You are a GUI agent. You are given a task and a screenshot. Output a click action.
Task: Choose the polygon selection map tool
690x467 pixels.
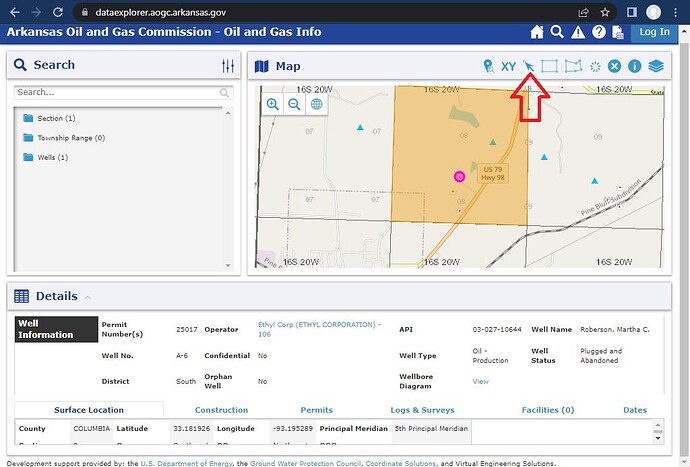click(x=573, y=66)
